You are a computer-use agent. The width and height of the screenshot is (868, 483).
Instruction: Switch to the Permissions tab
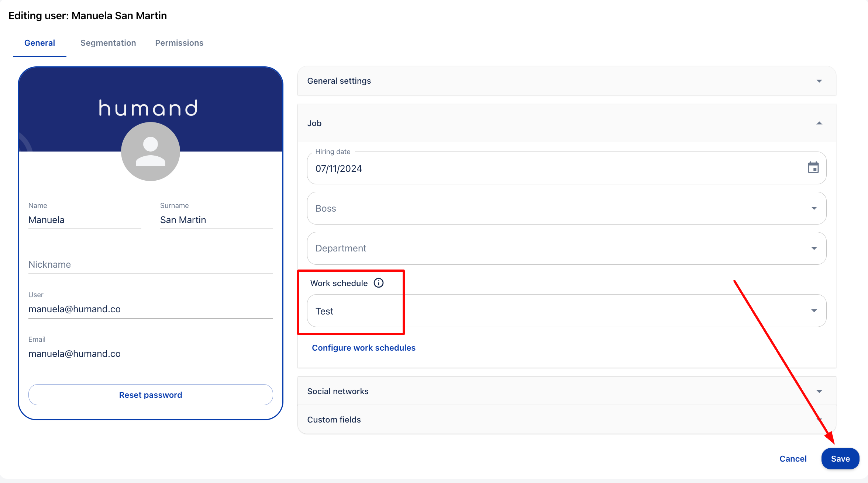coord(179,43)
